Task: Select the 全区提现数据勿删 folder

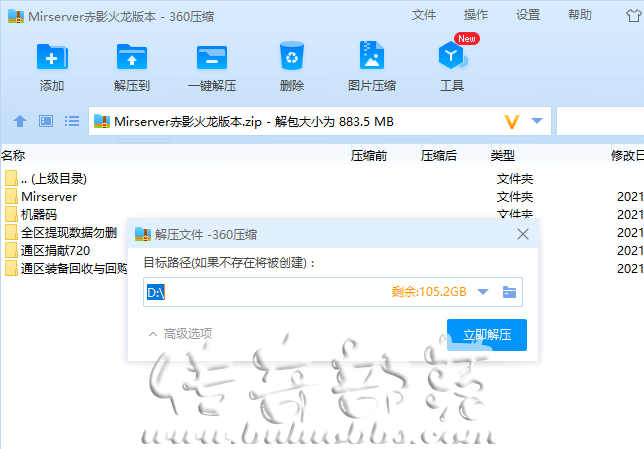Action: tap(69, 233)
